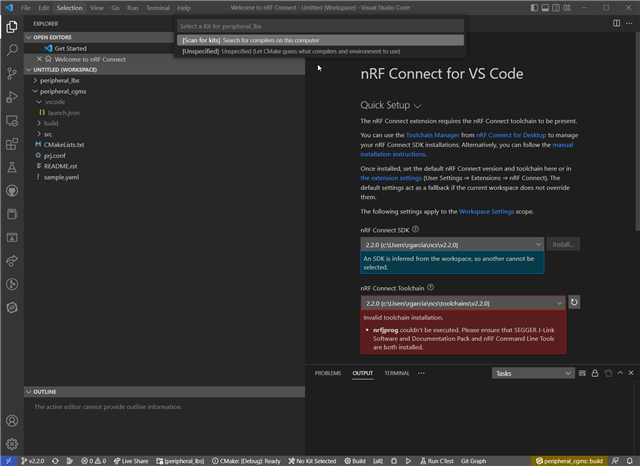
Task: Launch debugger bug icon in status bar
Action: (x=394, y=461)
